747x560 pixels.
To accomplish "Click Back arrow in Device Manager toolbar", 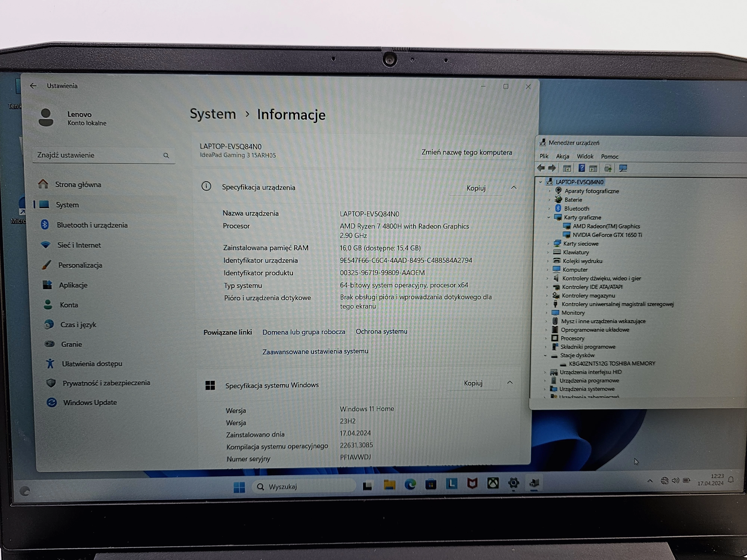I will pyautogui.click(x=541, y=168).
